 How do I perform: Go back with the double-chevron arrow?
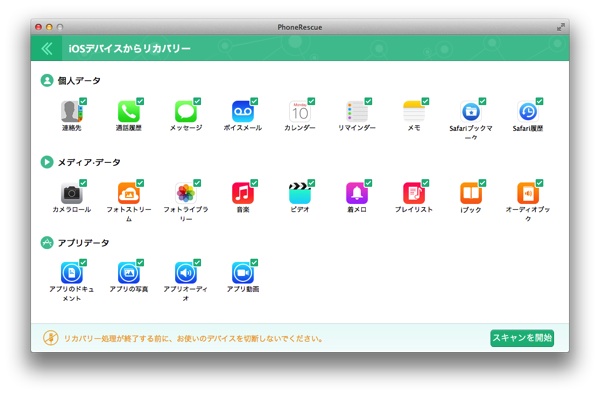[x=47, y=48]
